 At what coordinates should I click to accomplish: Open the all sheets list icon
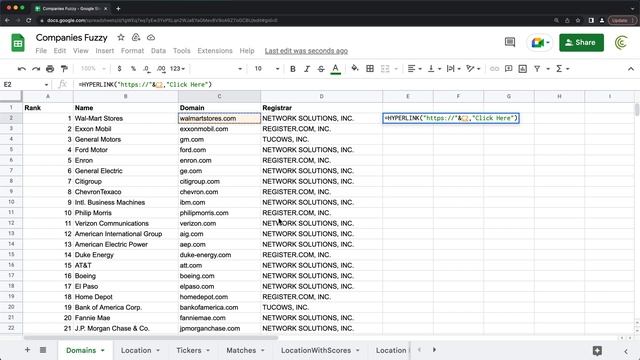point(43,350)
